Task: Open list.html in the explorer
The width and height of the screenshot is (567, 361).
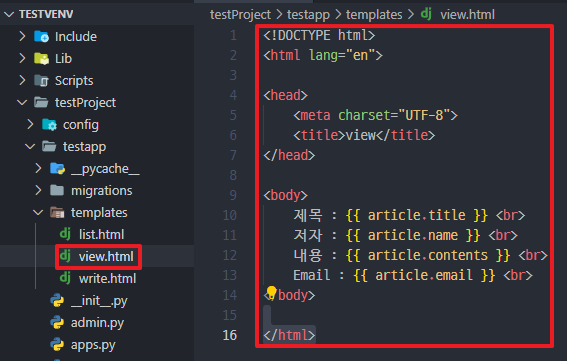Action: [x=102, y=234]
